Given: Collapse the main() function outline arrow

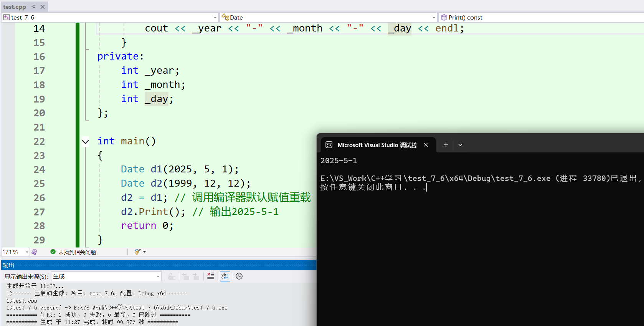Looking at the screenshot, I should coord(85,141).
